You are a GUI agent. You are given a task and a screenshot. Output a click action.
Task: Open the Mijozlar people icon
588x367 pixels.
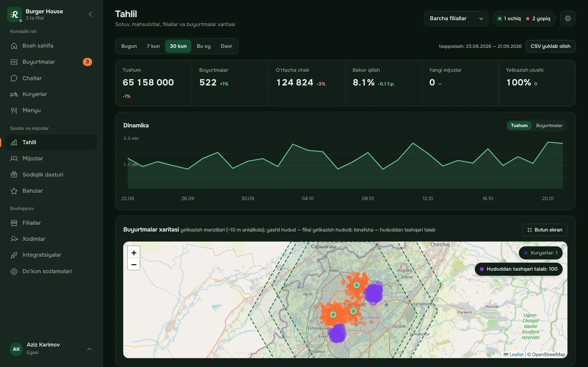14,158
